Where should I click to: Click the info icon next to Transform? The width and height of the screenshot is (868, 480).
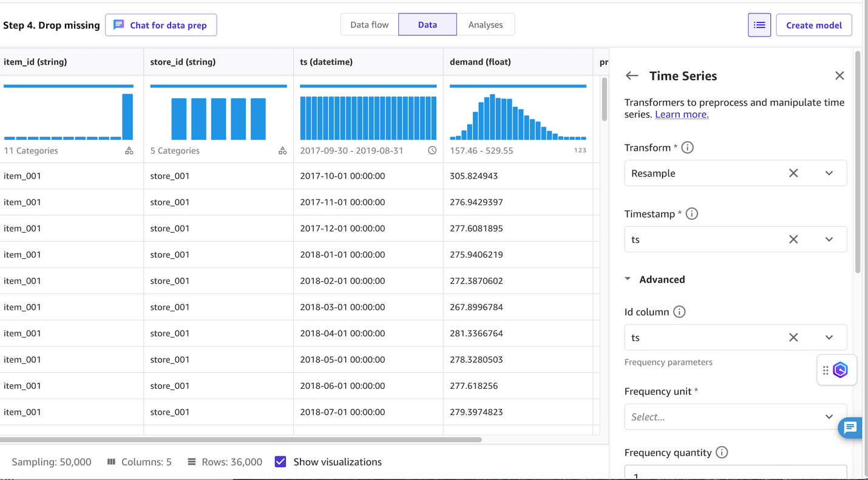[x=688, y=147]
